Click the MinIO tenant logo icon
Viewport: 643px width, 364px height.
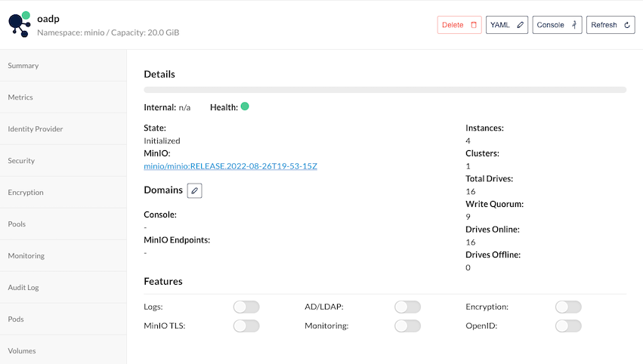20,25
